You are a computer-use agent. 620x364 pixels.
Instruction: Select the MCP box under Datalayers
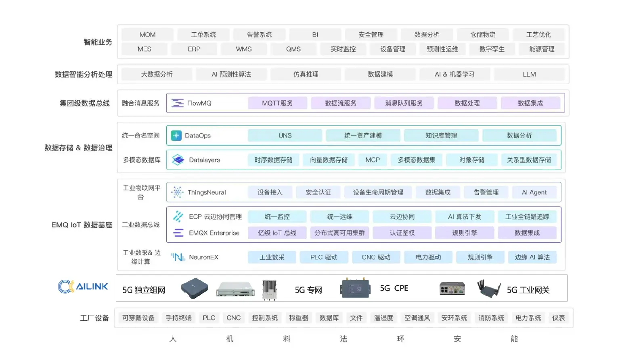tap(373, 160)
